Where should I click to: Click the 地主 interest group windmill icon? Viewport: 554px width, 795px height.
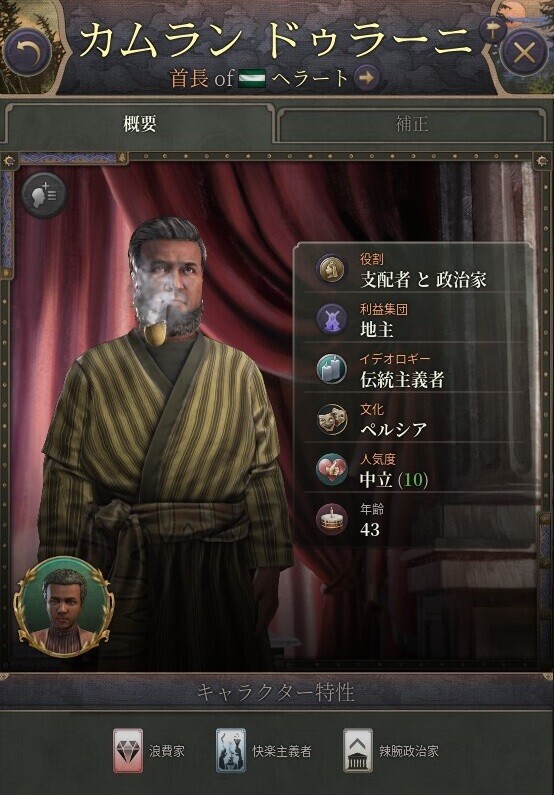(331, 319)
